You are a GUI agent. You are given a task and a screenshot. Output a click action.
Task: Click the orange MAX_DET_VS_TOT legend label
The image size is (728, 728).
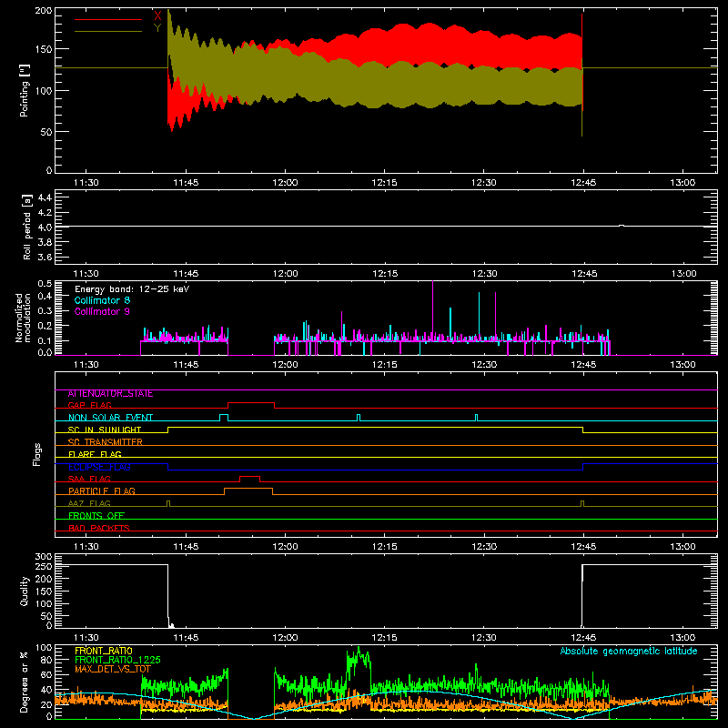pos(113,669)
